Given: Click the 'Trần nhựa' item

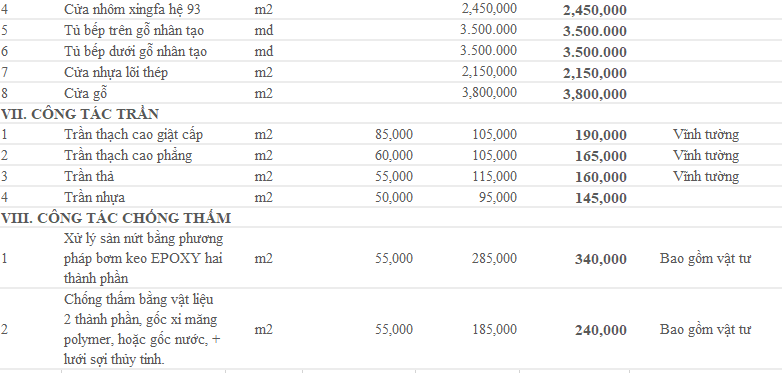Looking at the screenshot, I should pos(94,197).
